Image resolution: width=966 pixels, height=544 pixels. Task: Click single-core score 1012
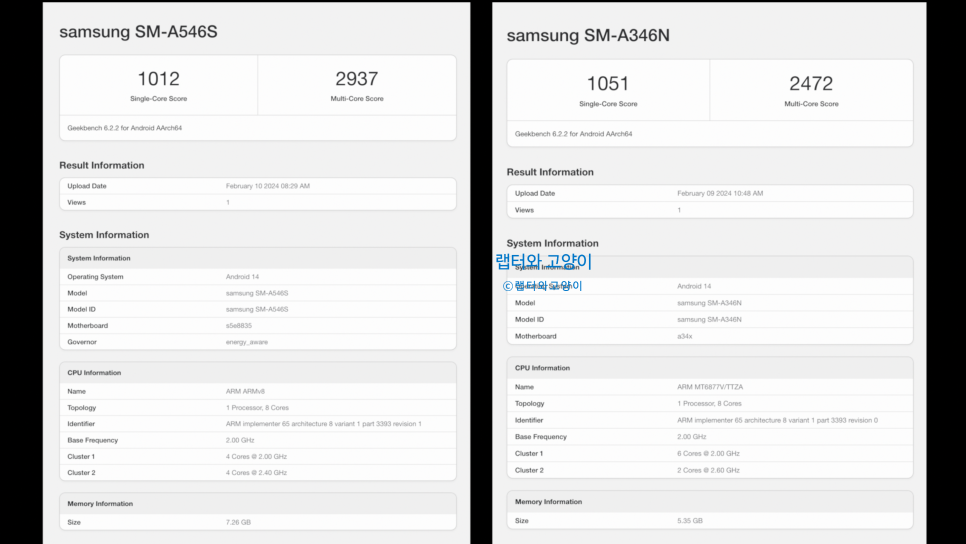(x=158, y=79)
